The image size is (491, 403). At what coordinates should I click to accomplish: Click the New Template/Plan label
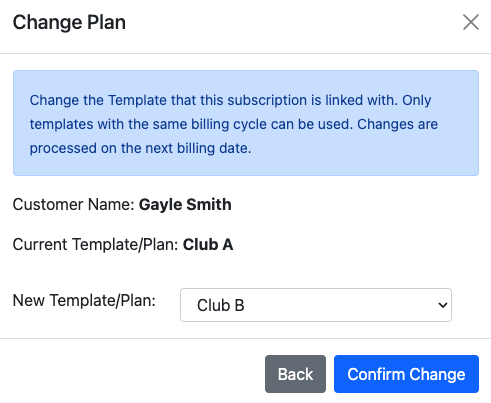(84, 300)
